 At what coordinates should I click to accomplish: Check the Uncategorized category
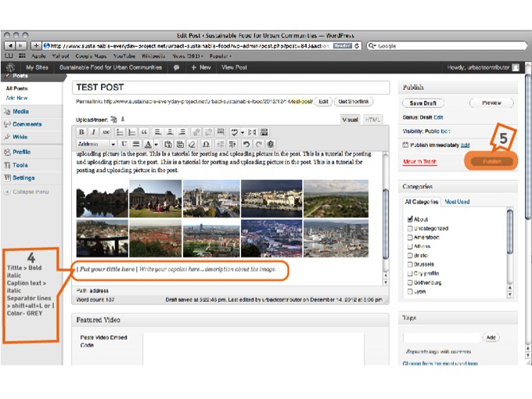coord(410,228)
